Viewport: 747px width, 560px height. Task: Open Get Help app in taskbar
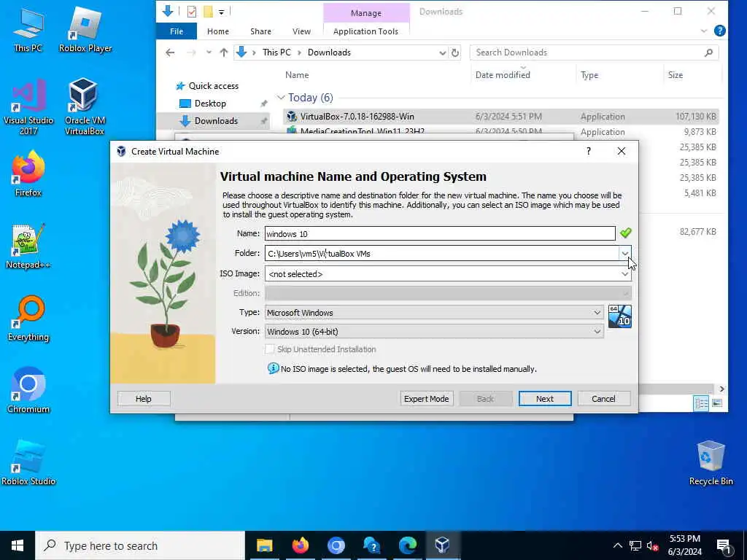point(371,545)
